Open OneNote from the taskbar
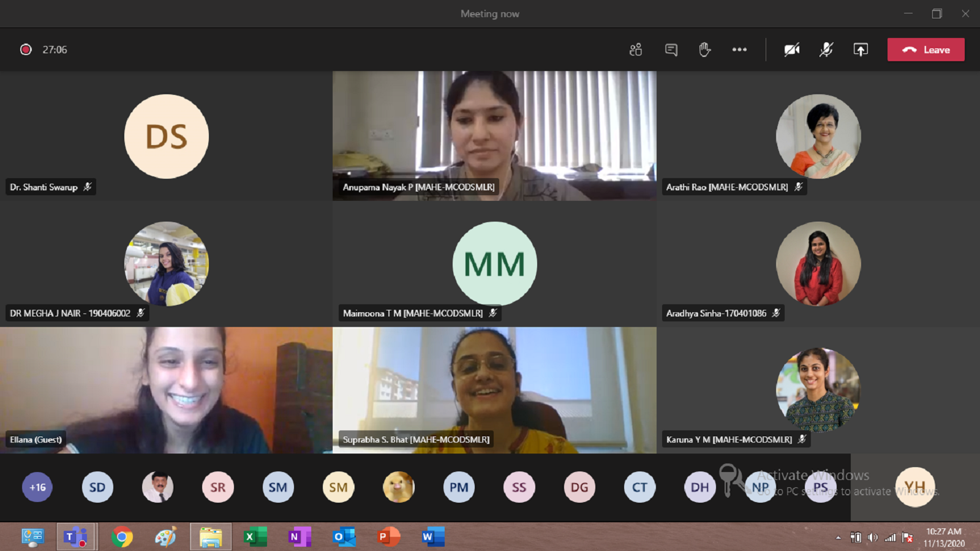Screen dimensions: 980x551 (300, 537)
